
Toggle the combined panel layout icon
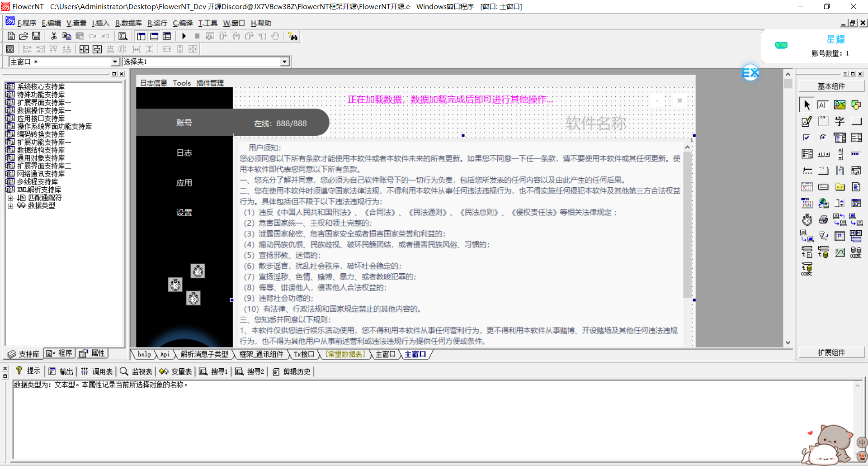pyautogui.click(x=167, y=36)
